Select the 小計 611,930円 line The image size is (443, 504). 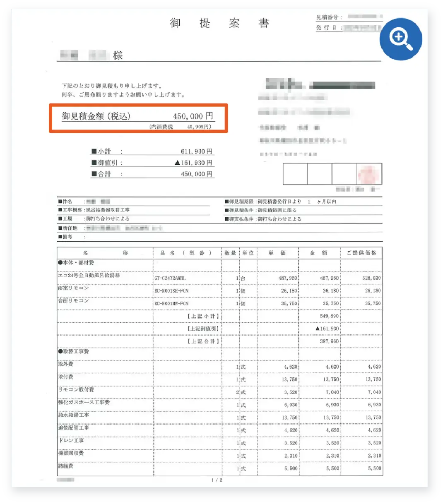(x=152, y=151)
